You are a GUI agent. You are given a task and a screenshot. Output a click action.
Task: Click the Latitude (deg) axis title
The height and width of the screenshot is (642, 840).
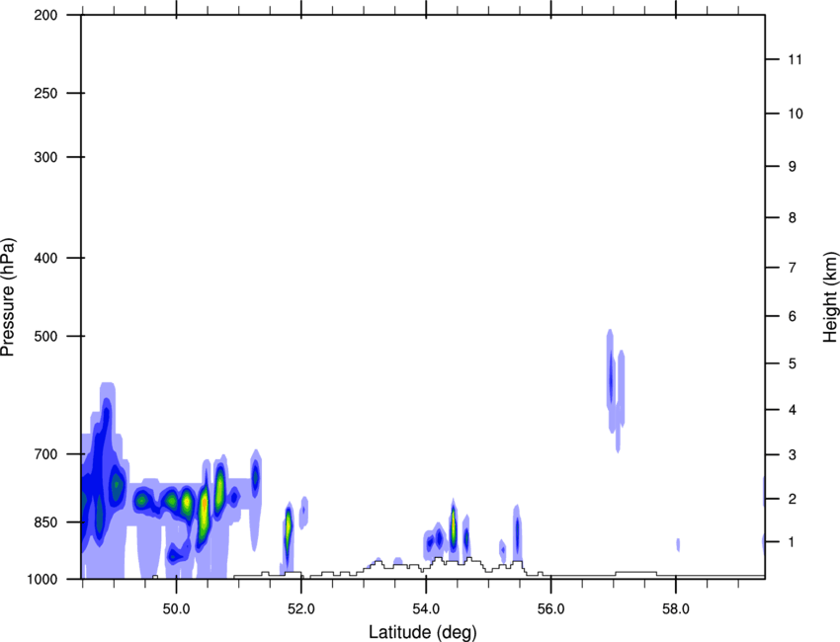[x=423, y=632]
